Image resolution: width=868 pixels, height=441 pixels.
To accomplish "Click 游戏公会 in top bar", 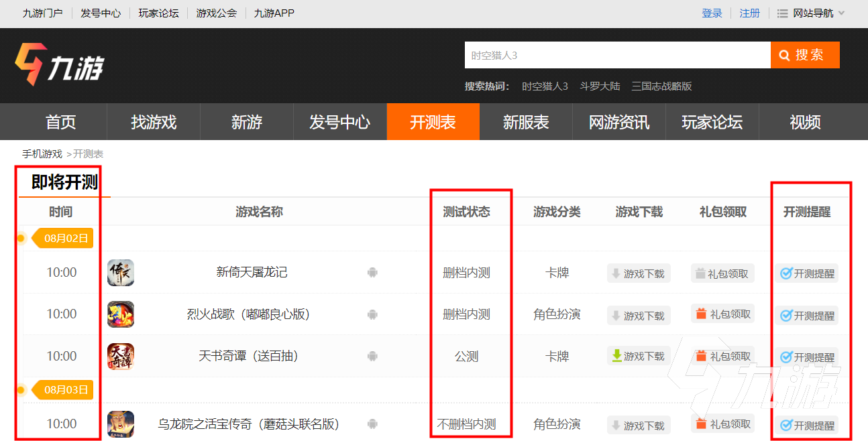I will coord(217,13).
